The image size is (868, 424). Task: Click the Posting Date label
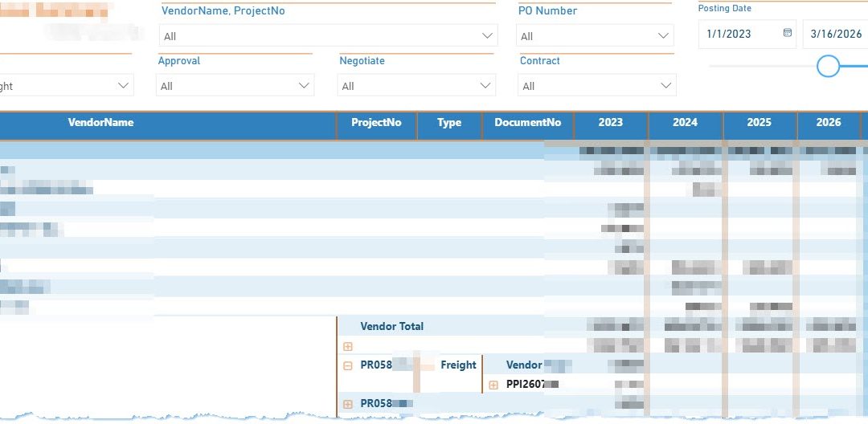[725, 8]
